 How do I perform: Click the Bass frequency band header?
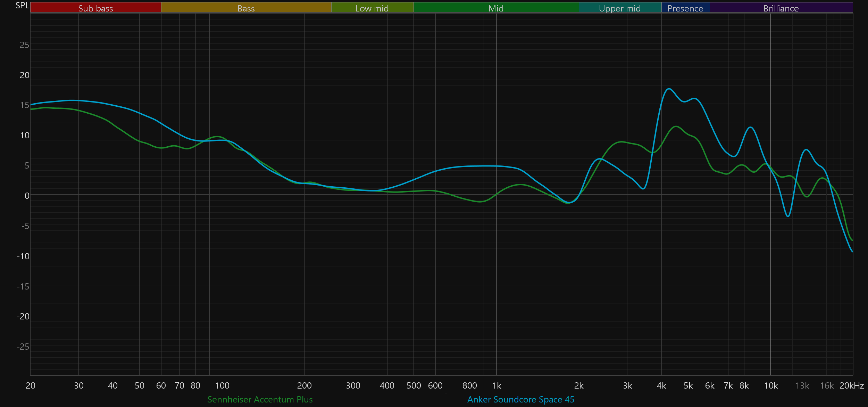pyautogui.click(x=246, y=8)
